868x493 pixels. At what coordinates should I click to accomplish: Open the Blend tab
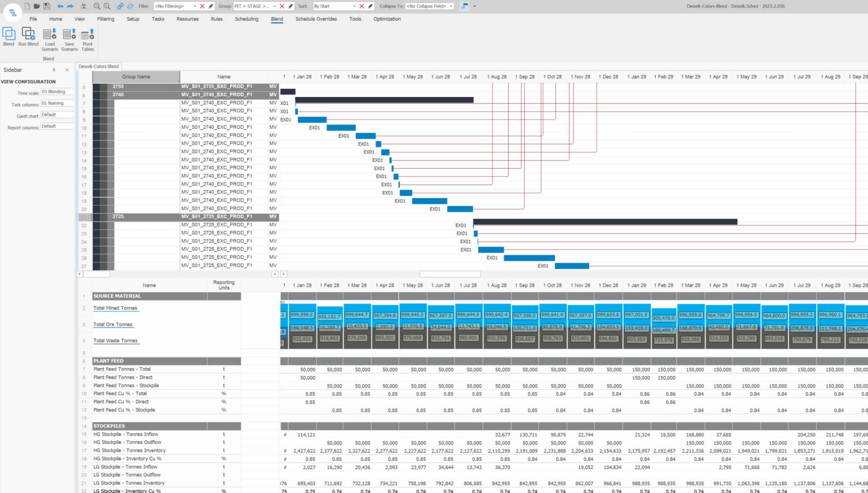coord(276,19)
